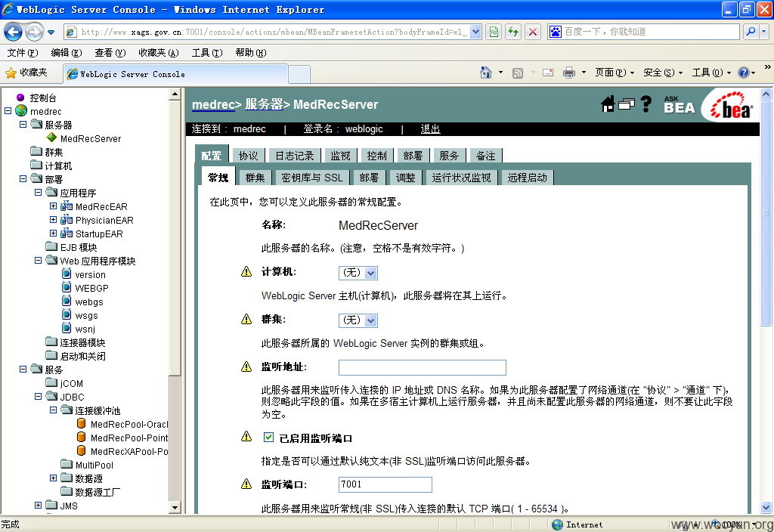Click the main page scroll down arrow
The width and height of the screenshot is (774, 532).
766,507
